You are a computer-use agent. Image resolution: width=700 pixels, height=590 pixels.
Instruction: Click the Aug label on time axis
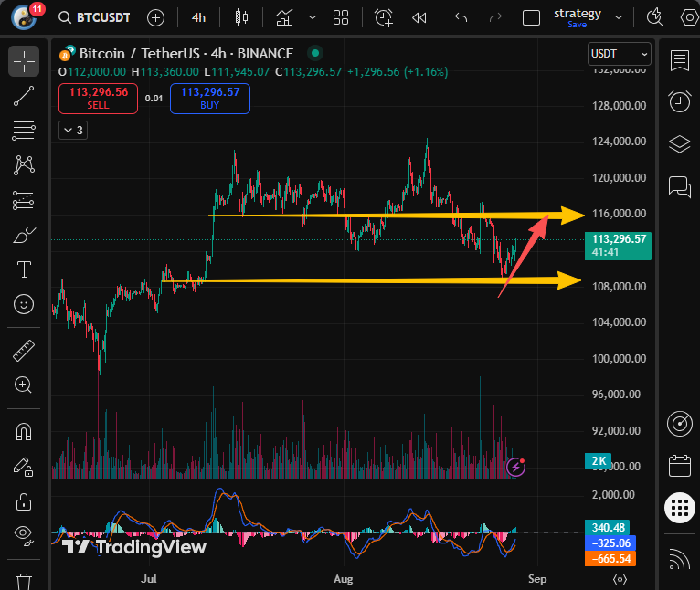pyautogui.click(x=343, y=579)
